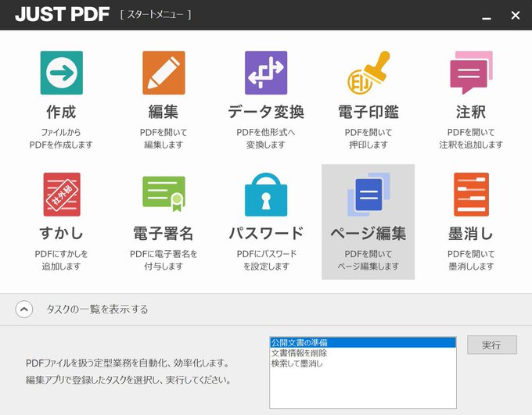
Task: Click description PDFにパスワードを設定します
Action: tap(266, 260)
